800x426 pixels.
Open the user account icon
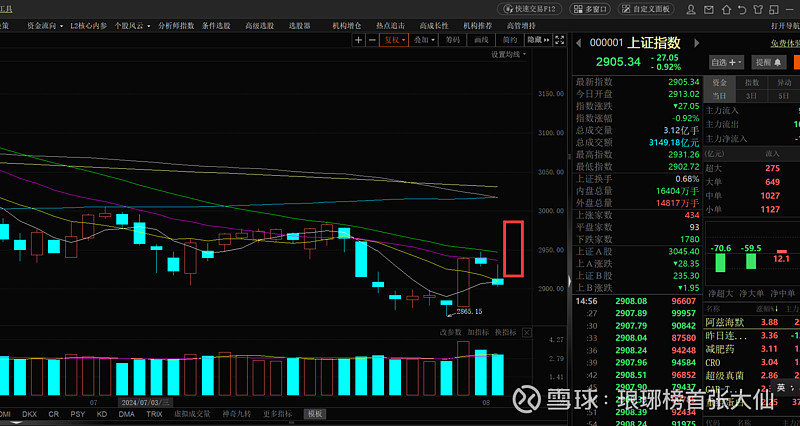(691, 9)
